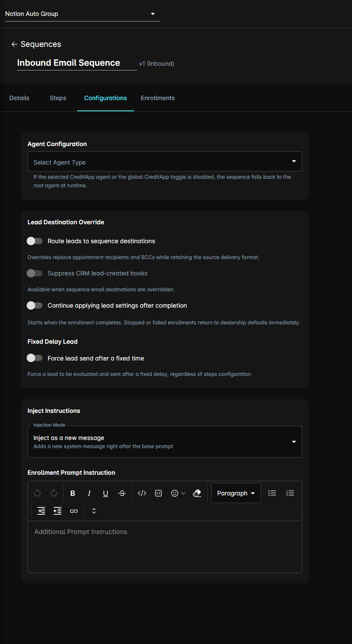The width and height of the screenshot is (352, 644).
Task: Open the Paragraph style dropdown
Action: (x=236, y=493)
